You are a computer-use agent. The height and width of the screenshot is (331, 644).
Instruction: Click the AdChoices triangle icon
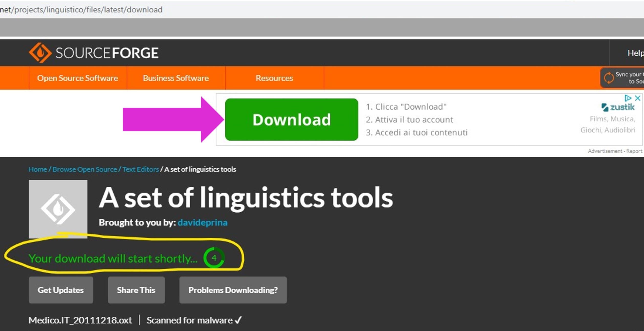tap(628, 98)
